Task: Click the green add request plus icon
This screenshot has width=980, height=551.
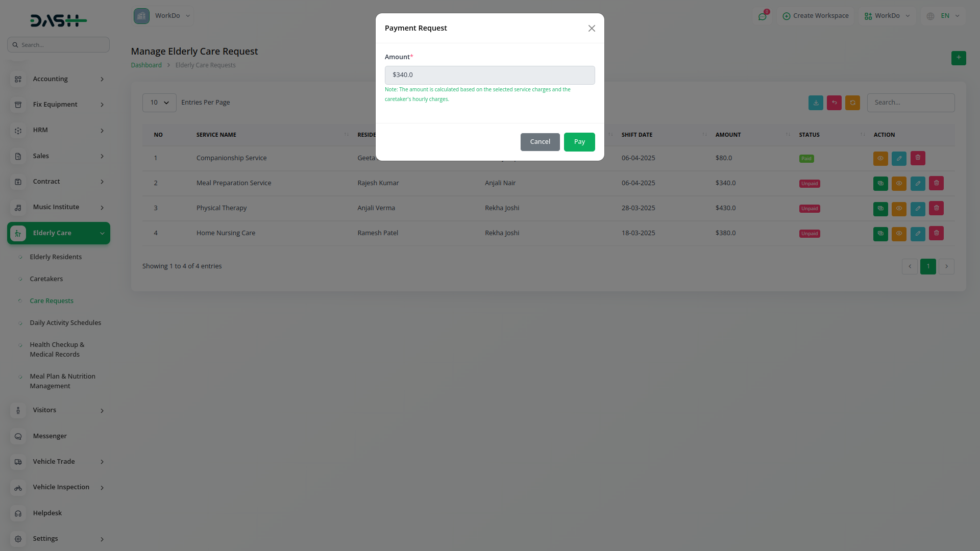Action: point(958,58)
